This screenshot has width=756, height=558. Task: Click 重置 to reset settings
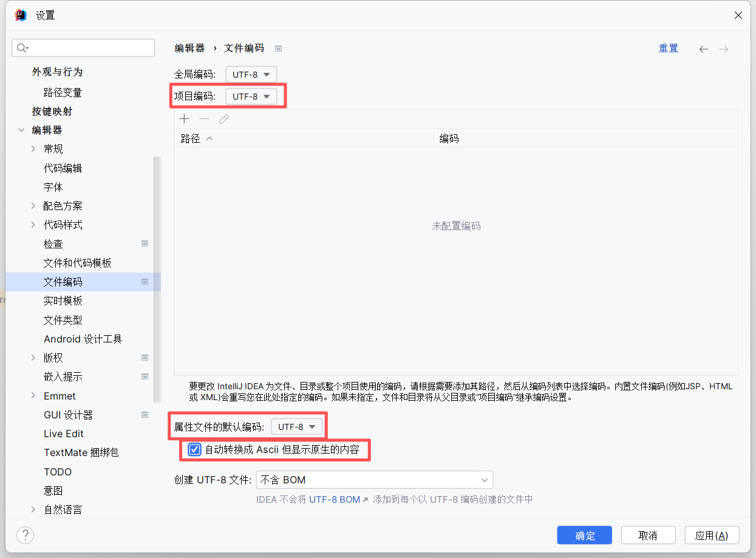pos(668,48)
